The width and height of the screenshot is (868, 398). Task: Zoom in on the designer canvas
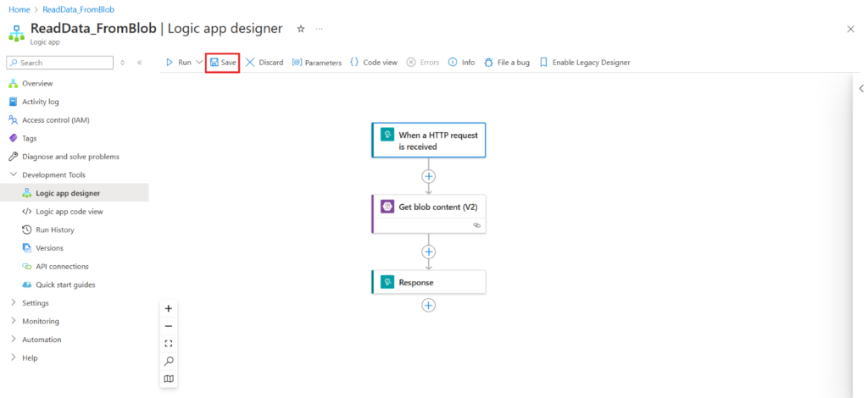pos(169,308)
